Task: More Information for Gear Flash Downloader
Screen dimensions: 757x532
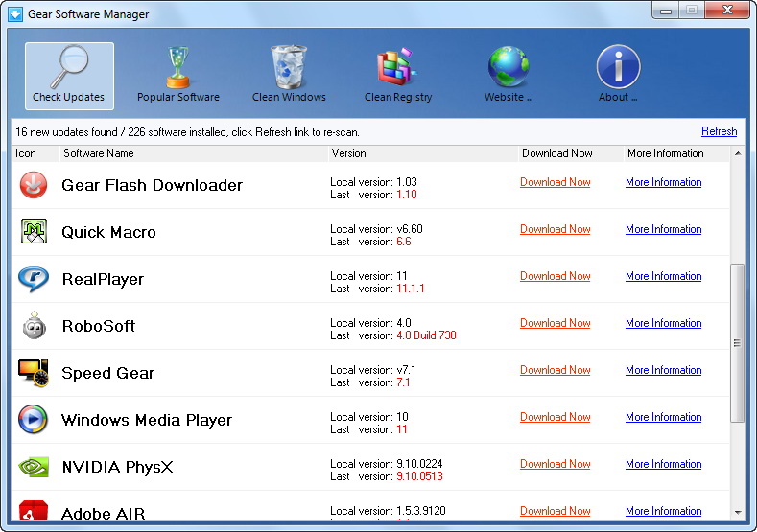Action: (663, 182)
